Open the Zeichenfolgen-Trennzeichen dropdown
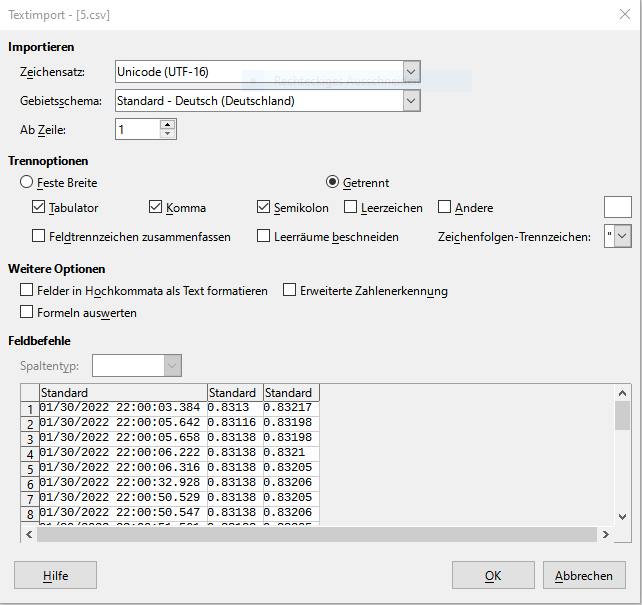The image size is (642, 605). point(623,237)
